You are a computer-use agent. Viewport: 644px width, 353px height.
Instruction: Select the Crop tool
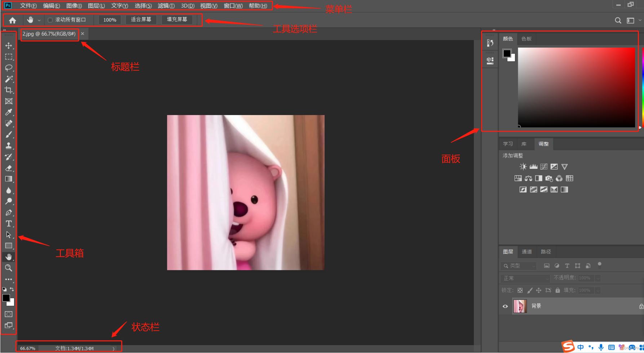coord(9,90)
